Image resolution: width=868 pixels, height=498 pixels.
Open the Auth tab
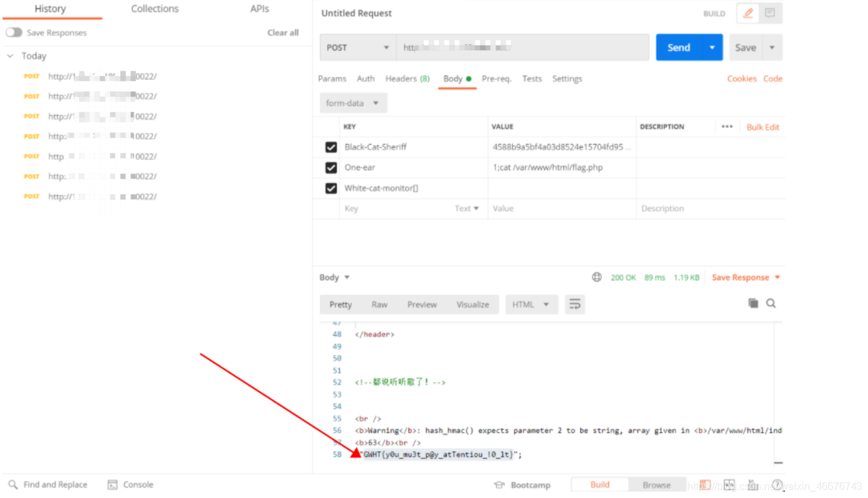click(x=366, y=78)
